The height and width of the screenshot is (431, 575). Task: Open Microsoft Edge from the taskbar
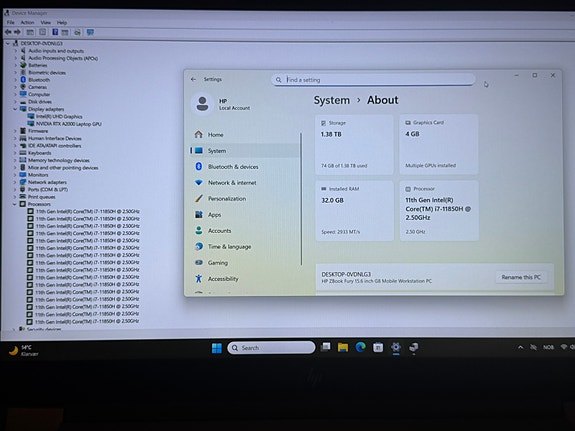click(360, 347)
